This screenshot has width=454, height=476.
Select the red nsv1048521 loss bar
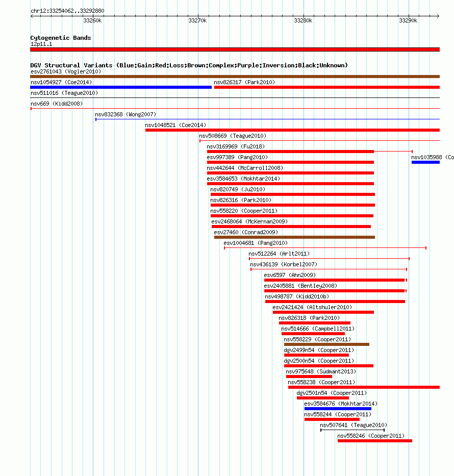point(293,130)
